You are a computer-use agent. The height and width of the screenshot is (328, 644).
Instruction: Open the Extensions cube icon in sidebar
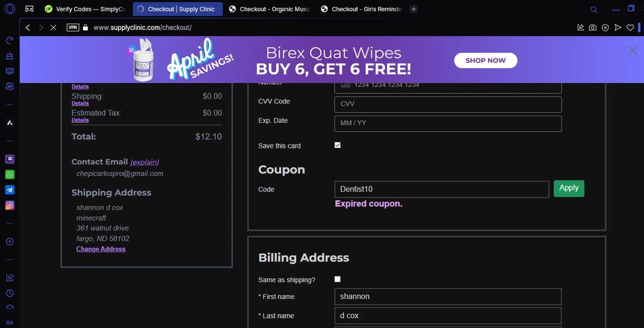pos(10,308)
